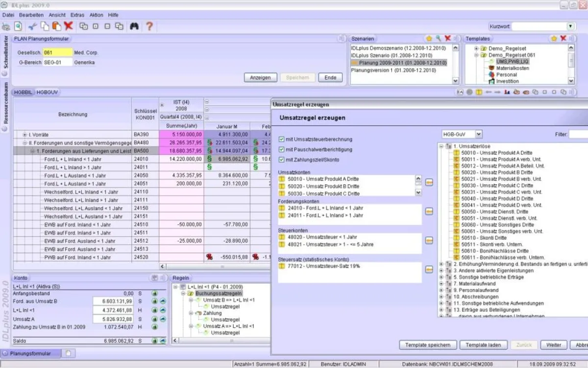Click the Gesellsch. input field with 061

pos(57,52)
